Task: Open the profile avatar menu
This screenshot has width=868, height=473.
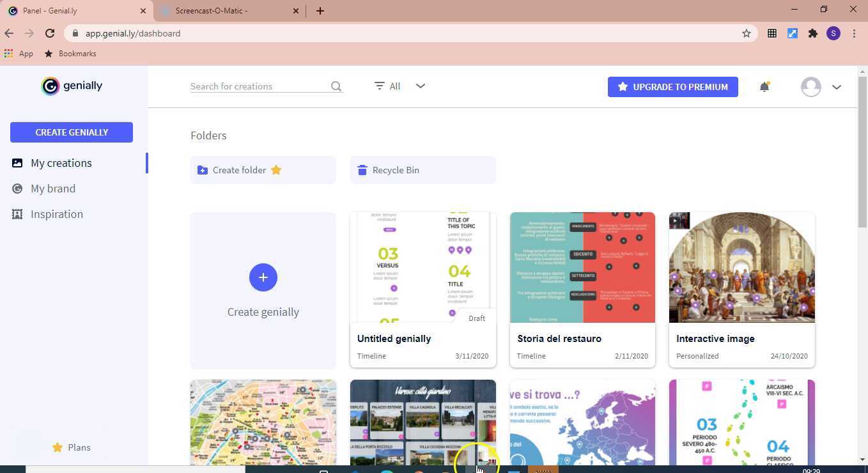Action: [x=810, y=86]
